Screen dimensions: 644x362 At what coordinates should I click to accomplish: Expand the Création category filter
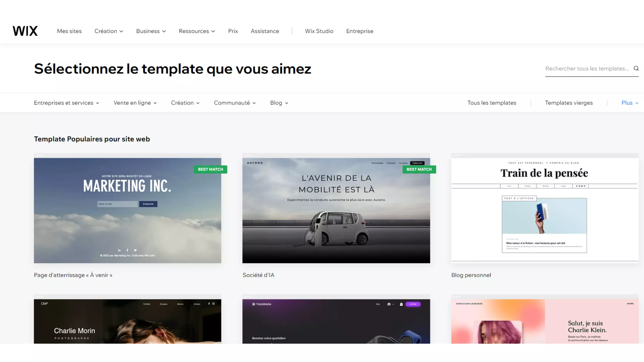pyautogui.click(x=185, y=103)
